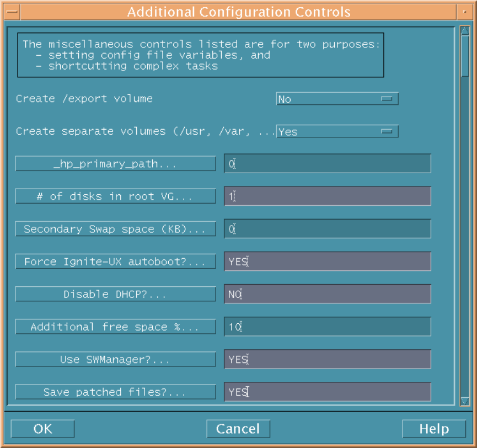Screen dimensions: 477x448
Task: Confirm settings with OK button
Action: pyautogui.click(x=42, y=429)
